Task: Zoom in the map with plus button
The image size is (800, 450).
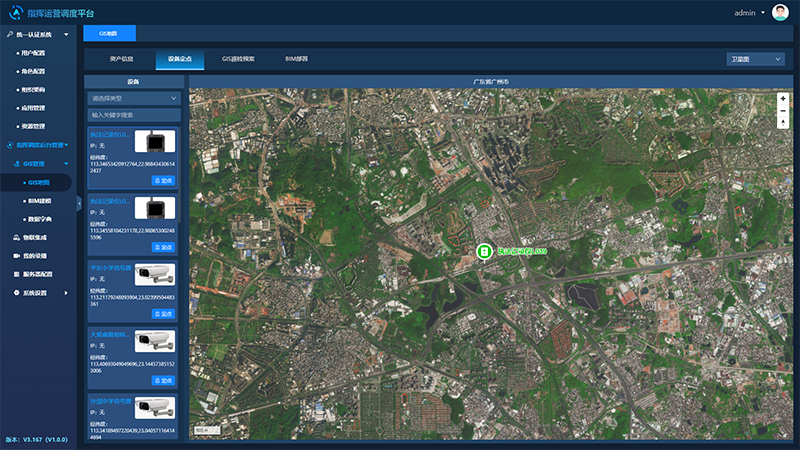Action: pos(783,99)
